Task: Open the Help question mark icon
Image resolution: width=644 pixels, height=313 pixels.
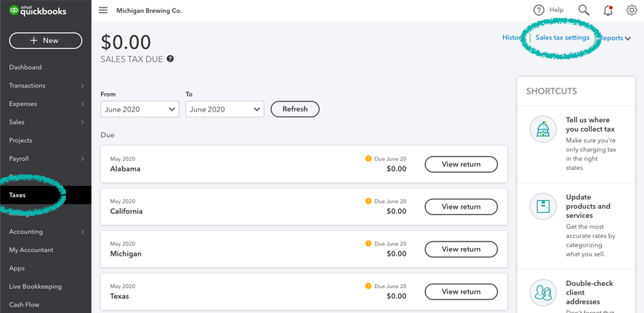Action: 539,10
